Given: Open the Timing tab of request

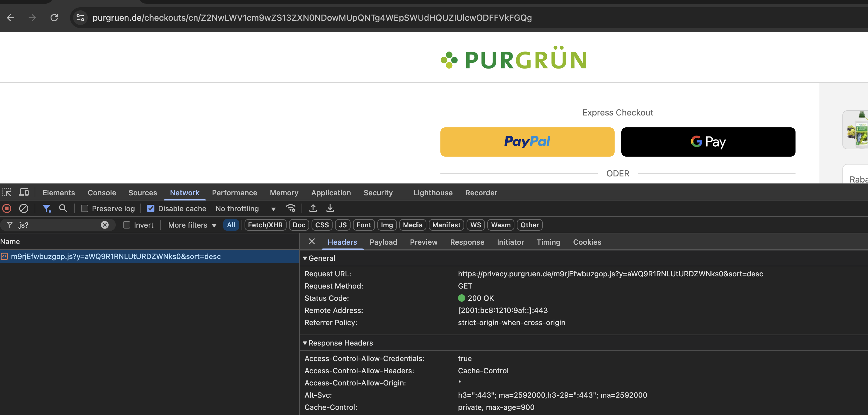Looking at the screenshot, I should (x=548, y=242).
